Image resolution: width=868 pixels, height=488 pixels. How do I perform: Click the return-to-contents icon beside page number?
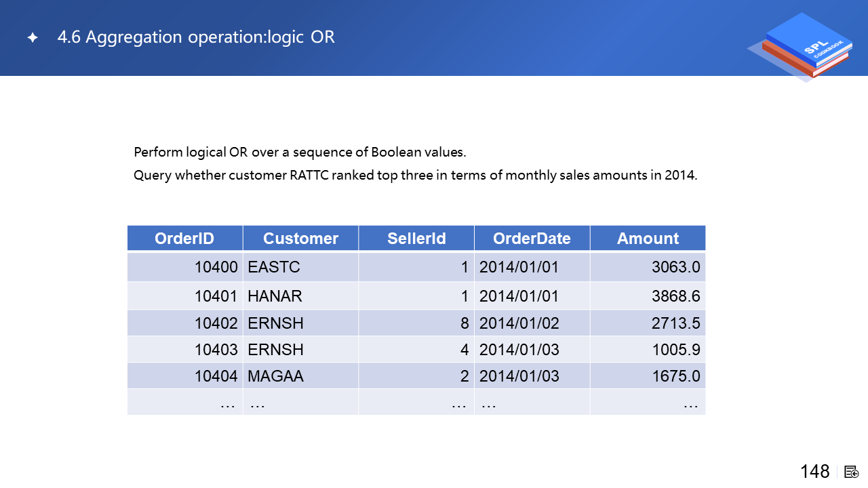coord(852,471)
